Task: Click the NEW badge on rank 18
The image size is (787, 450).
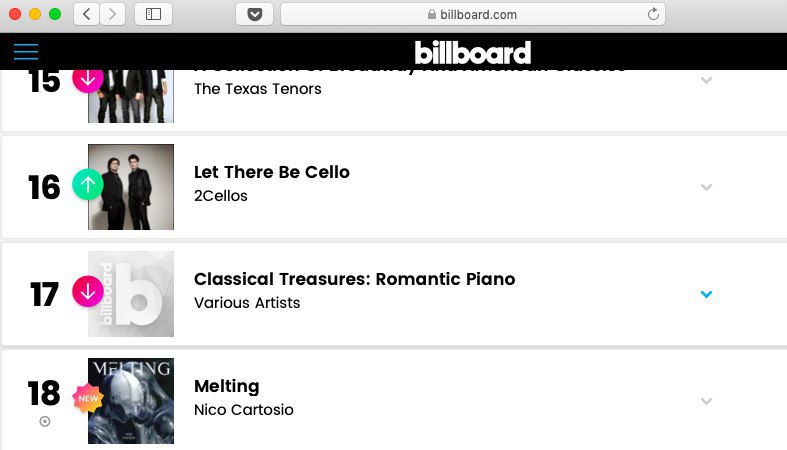Action: 88,398
